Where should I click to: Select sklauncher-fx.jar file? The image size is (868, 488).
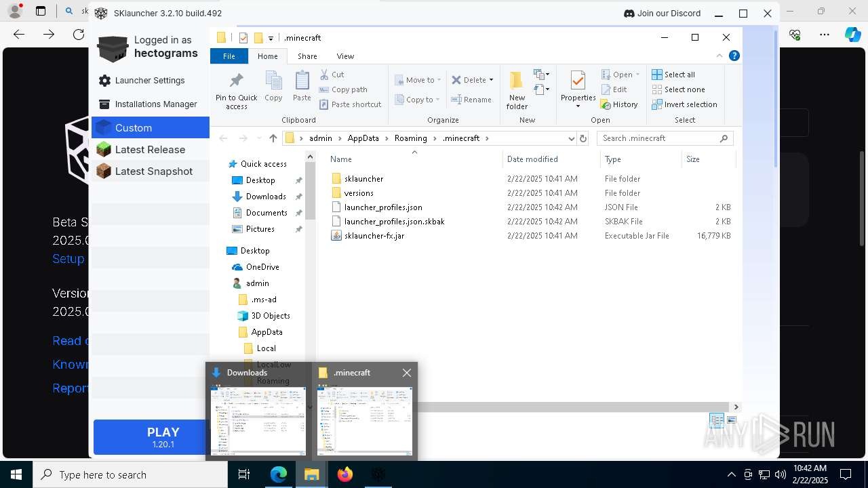coord(374,236)
